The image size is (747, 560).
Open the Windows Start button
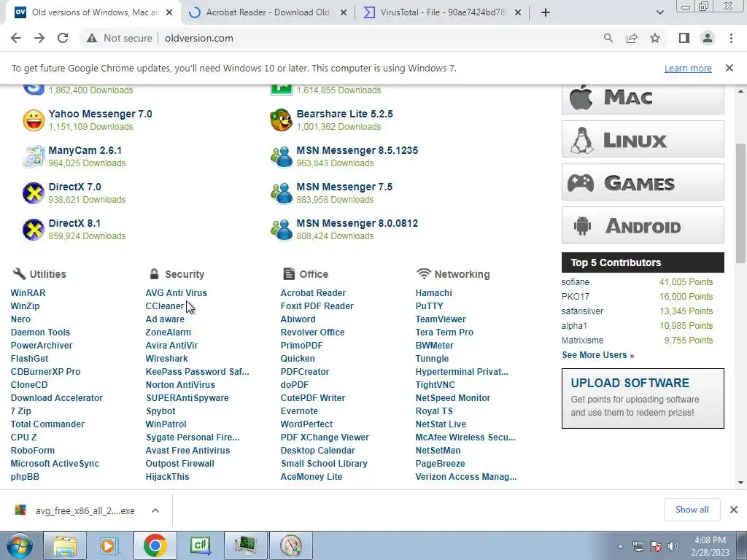click(19, 545)
